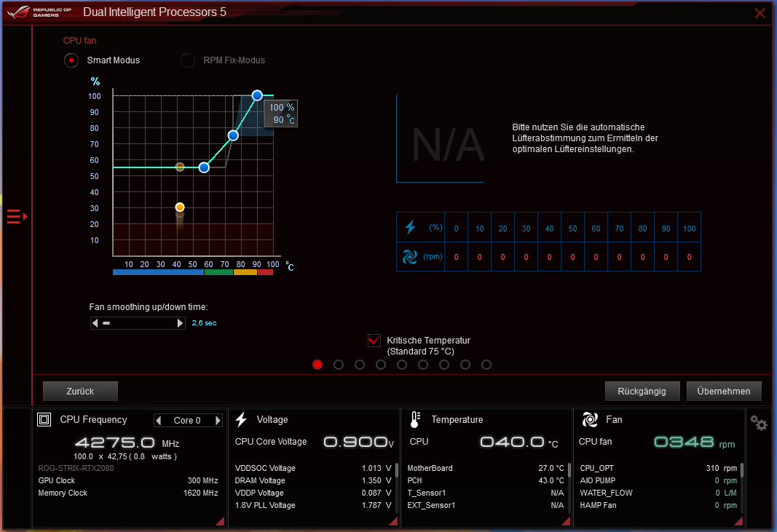Click the Fan panel scrollbar
The image size is (777, 532).
[742, 470]
